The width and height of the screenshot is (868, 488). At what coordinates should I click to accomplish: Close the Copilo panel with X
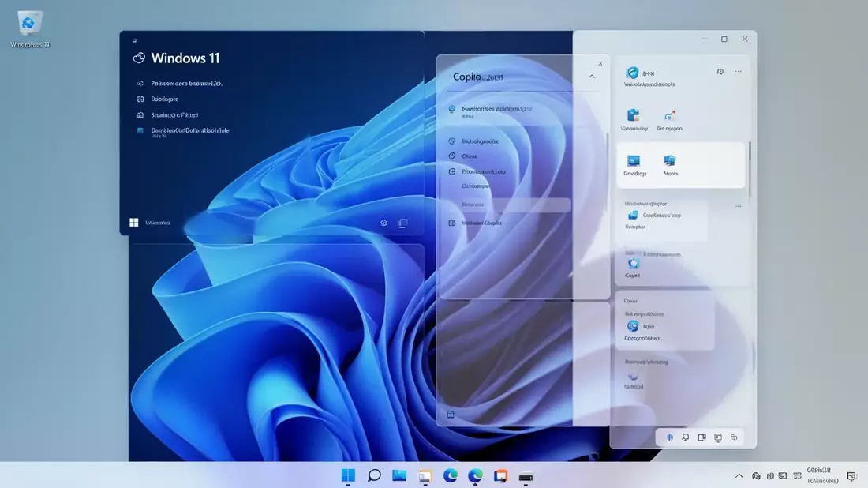600,64
